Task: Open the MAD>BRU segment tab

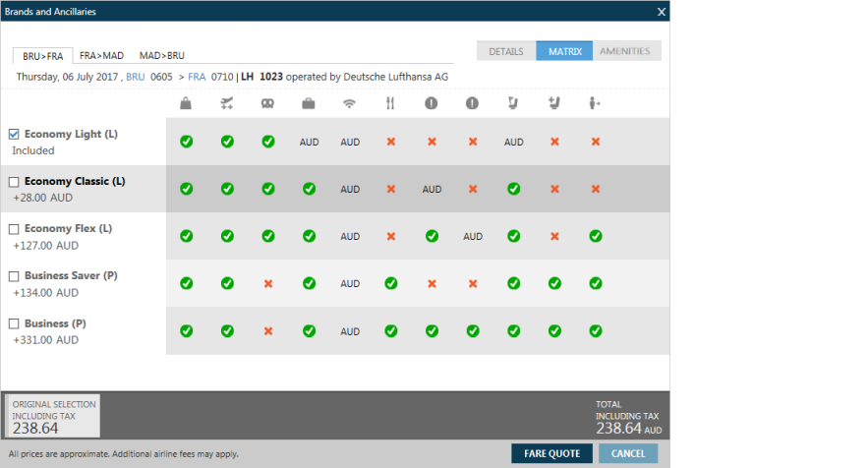Action: [161, 56]
